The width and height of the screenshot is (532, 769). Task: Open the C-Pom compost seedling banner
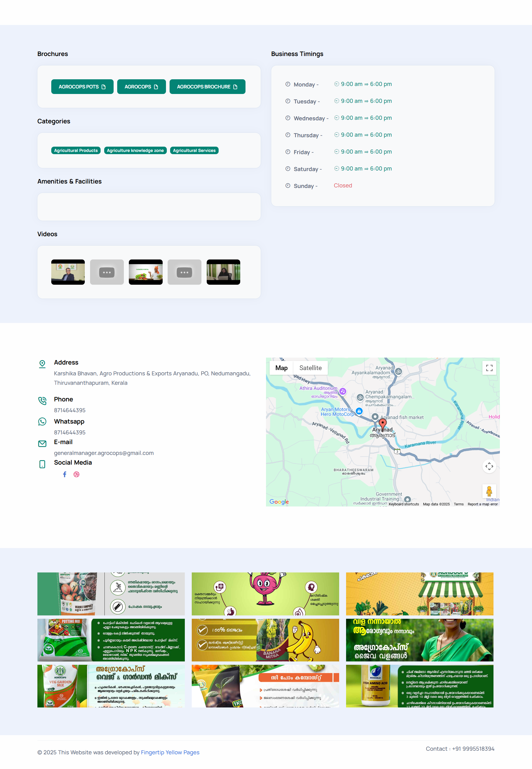pos(265,686)
